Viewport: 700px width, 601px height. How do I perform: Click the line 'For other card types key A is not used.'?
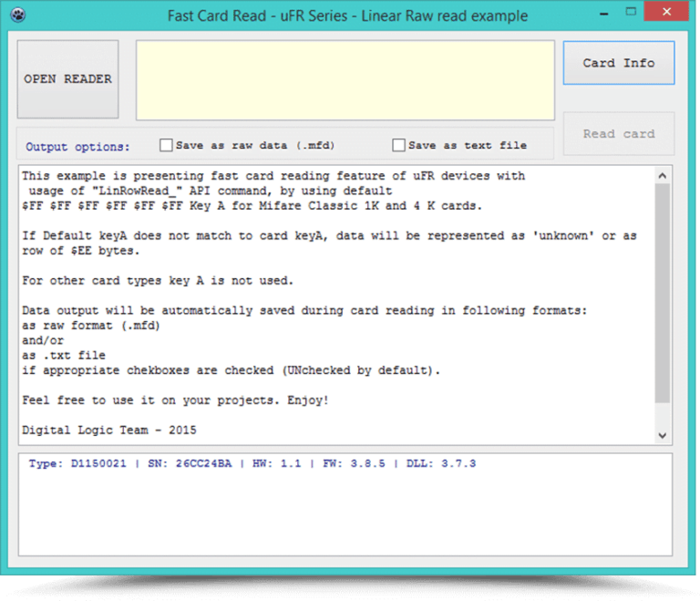[x=158, y=281]
